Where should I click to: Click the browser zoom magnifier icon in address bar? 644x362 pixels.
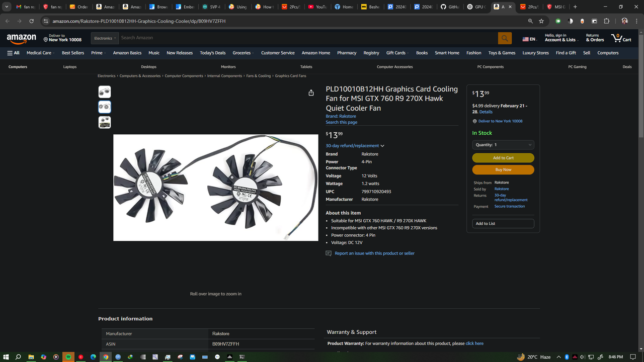coord(530,21)
